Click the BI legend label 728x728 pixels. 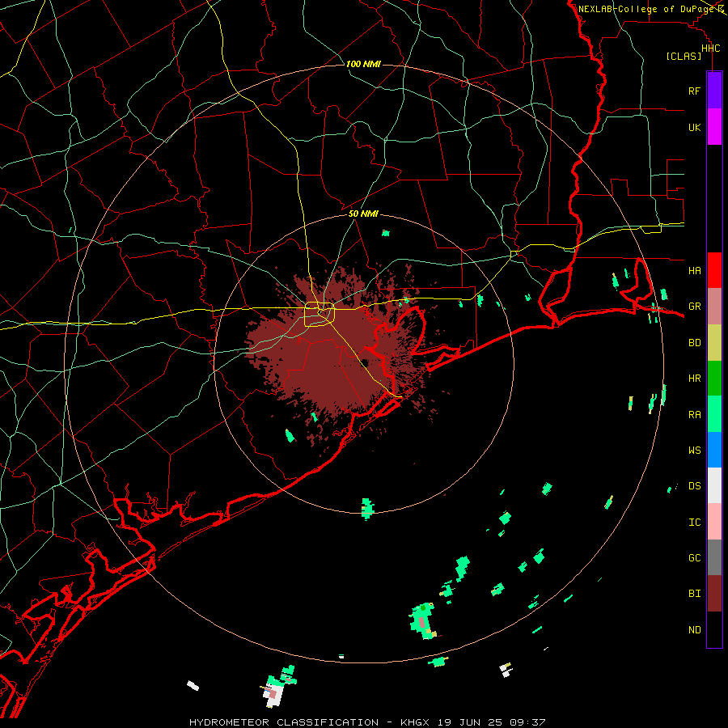pos(694,594)
